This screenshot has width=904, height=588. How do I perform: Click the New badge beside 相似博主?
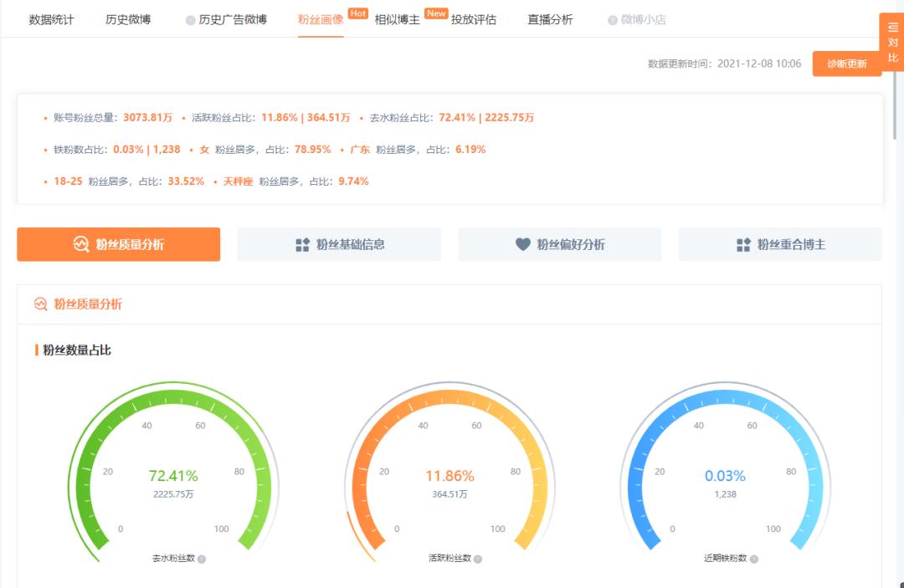coord(435,13)
